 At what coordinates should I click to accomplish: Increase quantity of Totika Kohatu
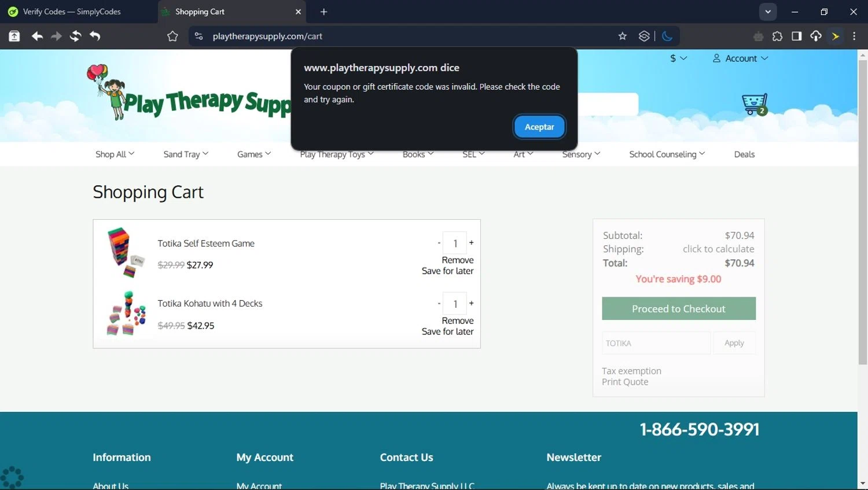pyautogui.click(x=471, y=303)
